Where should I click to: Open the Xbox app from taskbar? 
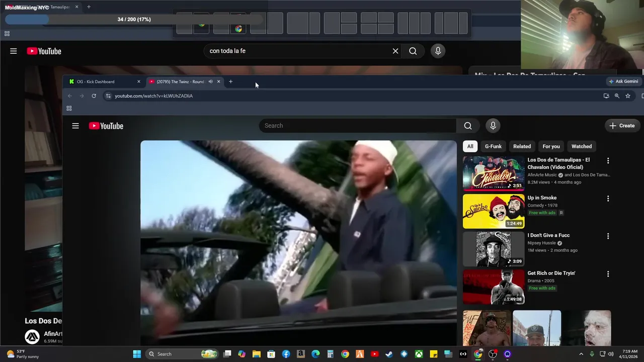[x=419, y=354]
